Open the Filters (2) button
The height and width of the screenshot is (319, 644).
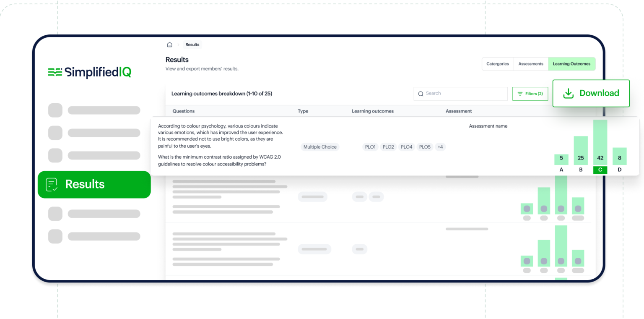530,94
